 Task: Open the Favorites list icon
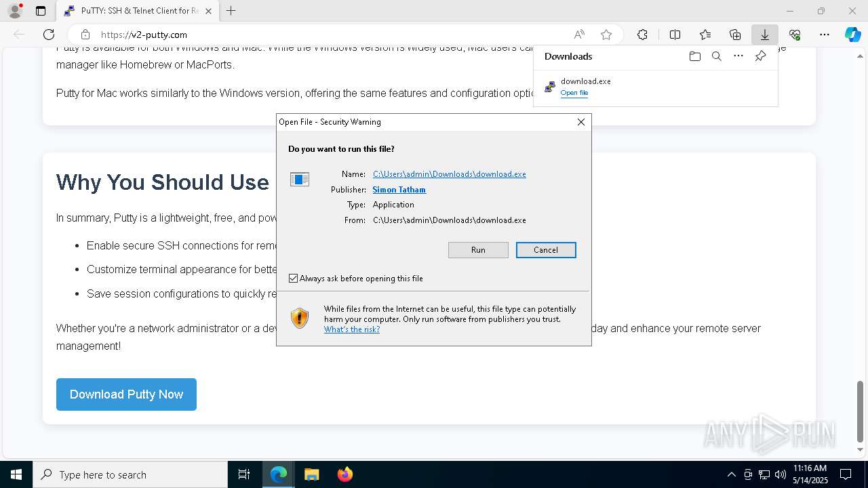(705, 35)
